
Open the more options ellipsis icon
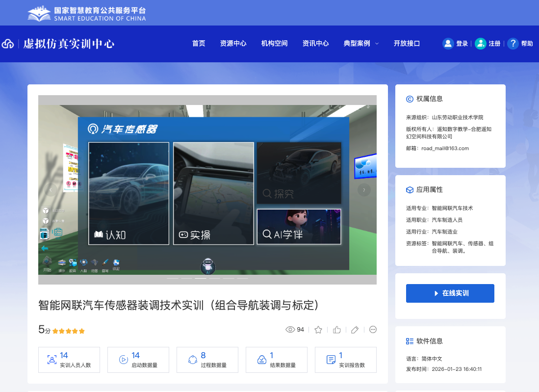(x=373, y=330)
